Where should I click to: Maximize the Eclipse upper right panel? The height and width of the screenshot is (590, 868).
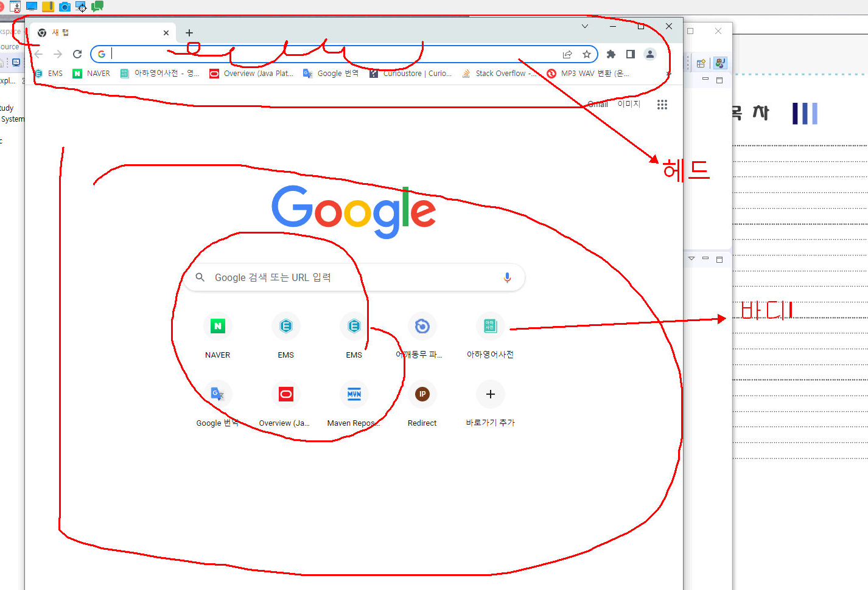tap(719, 80)
